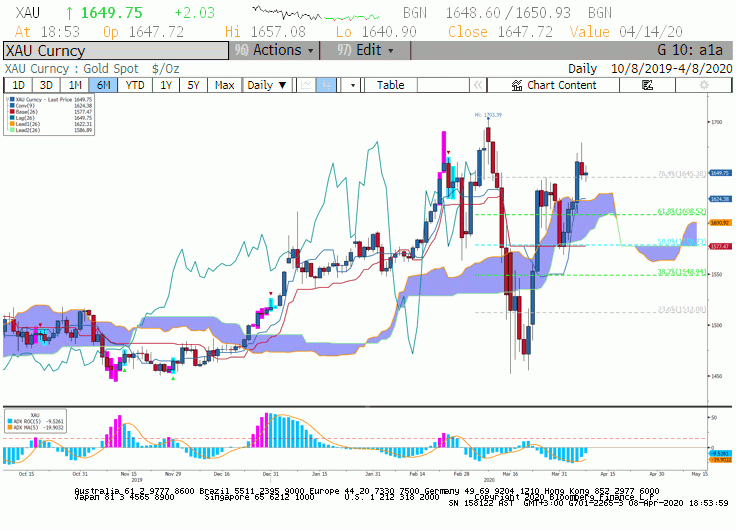This screenshot has height=530, width=736.
Task: Select the 5Y range tab
Action: [193, 85]
